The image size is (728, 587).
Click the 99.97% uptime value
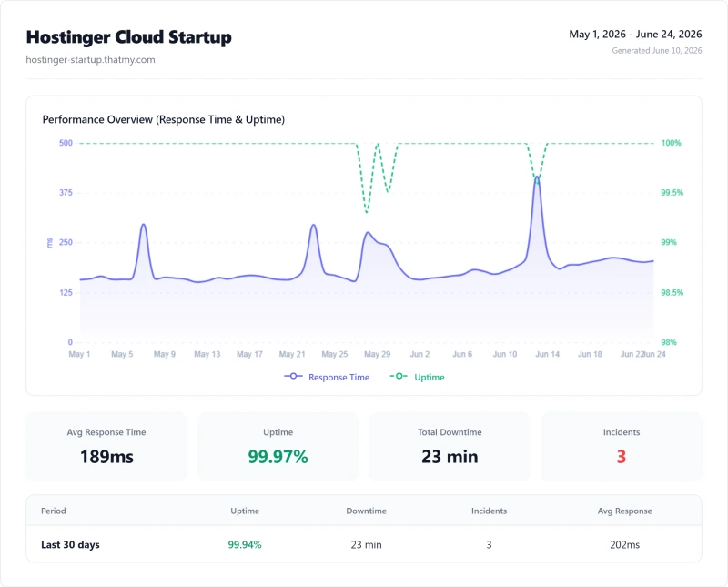coord(278,457)
